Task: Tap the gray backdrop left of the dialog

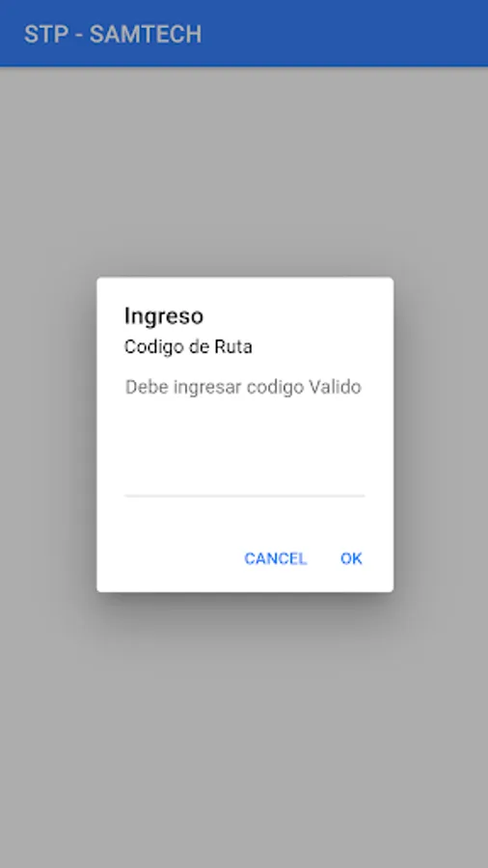Action: click(48, 435)
